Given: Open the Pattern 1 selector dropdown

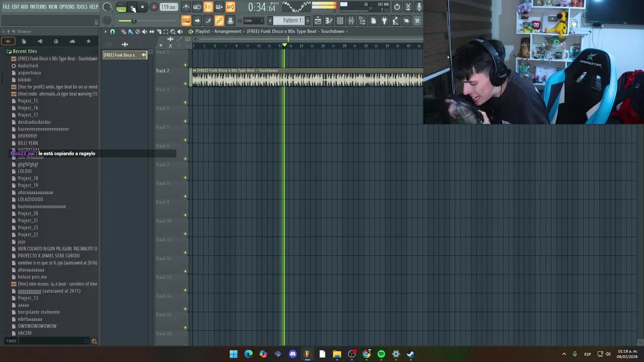Looking at the screenshot, I should [290, 21].
